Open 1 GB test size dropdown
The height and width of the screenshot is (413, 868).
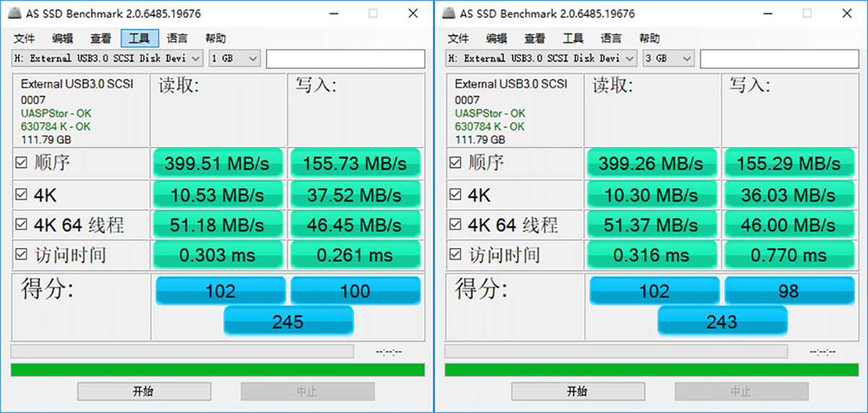click(x=234, y=59)
